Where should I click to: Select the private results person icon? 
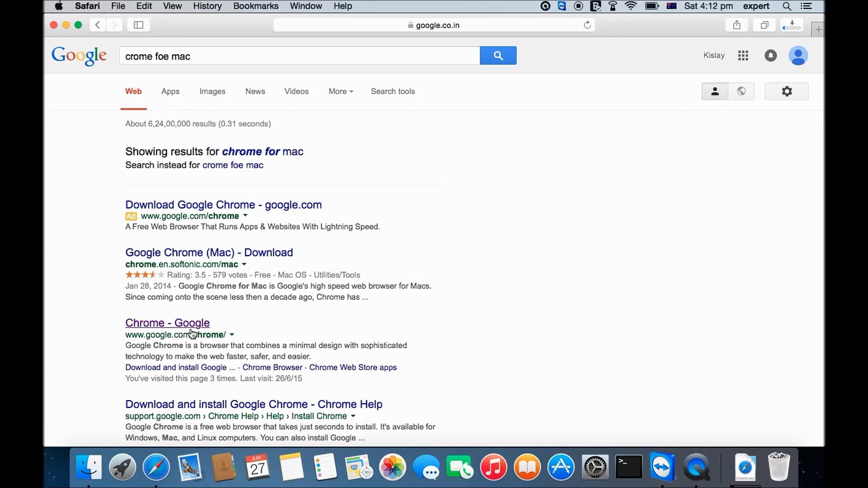[714, 91]
